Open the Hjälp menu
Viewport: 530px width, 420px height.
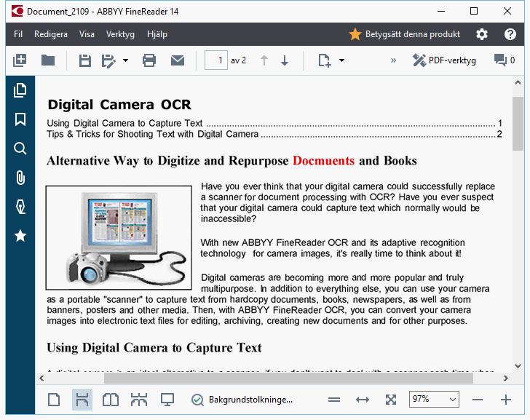click(157, 34)
